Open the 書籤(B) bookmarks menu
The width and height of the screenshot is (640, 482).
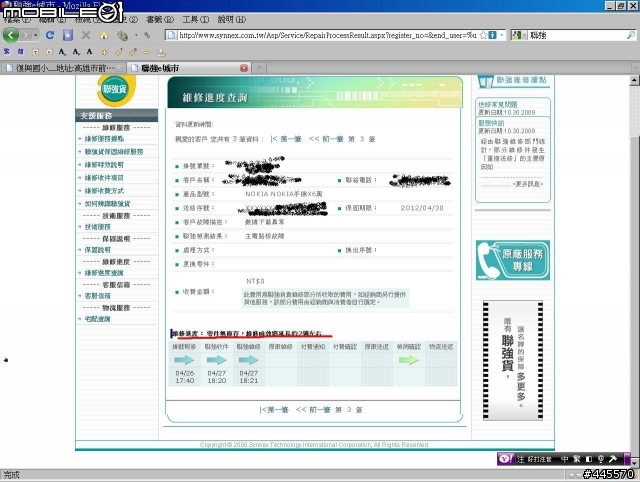pos(160,19)
